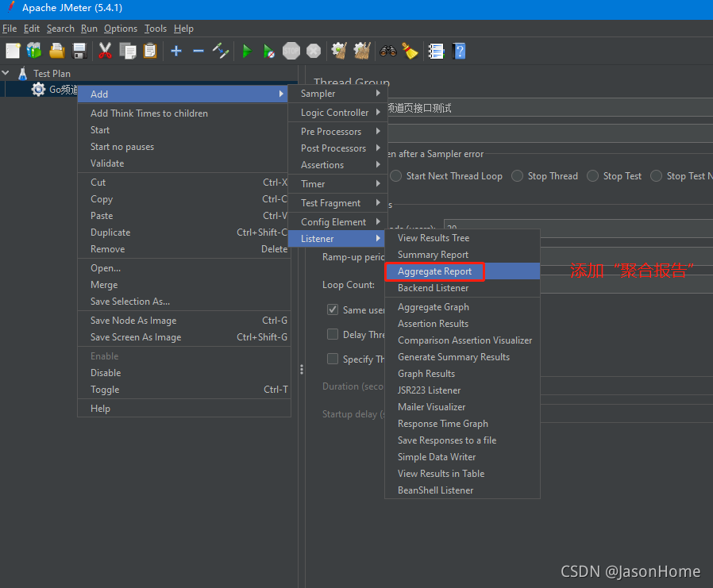Expand the Post Processors submenu
Viewport: 713px width, 588px height.
[338, 148]
